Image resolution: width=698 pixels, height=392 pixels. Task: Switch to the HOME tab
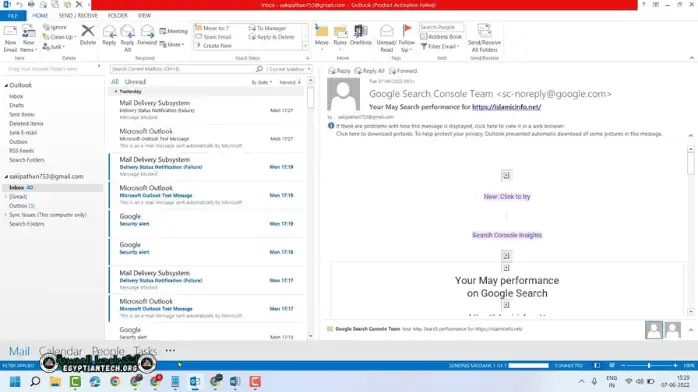[40, 16]
